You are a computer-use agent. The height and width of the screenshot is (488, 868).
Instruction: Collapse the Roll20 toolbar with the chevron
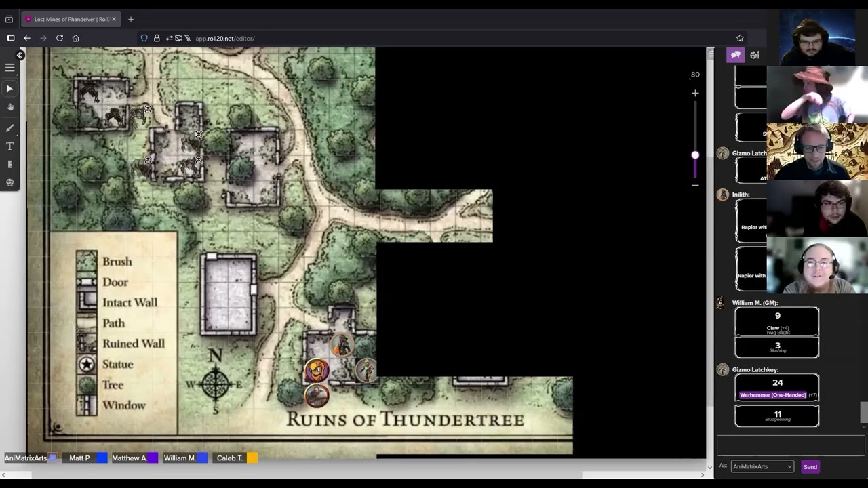pos(20,54)
